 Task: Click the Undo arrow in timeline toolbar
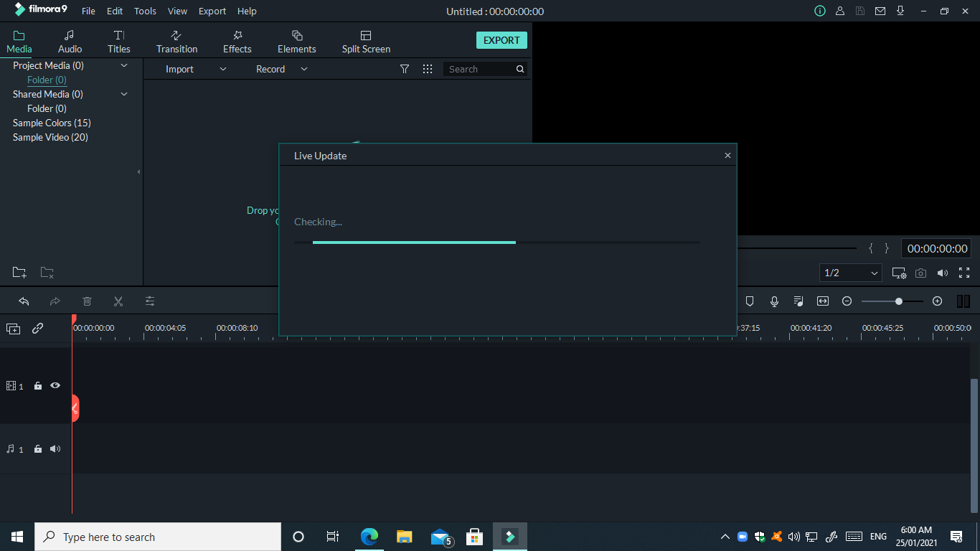24,301
